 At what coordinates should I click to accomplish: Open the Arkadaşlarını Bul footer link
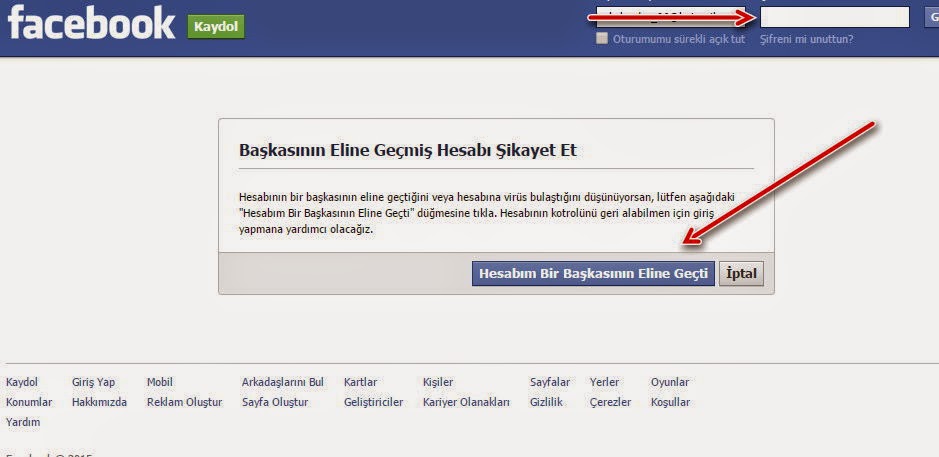click(283, 382)
